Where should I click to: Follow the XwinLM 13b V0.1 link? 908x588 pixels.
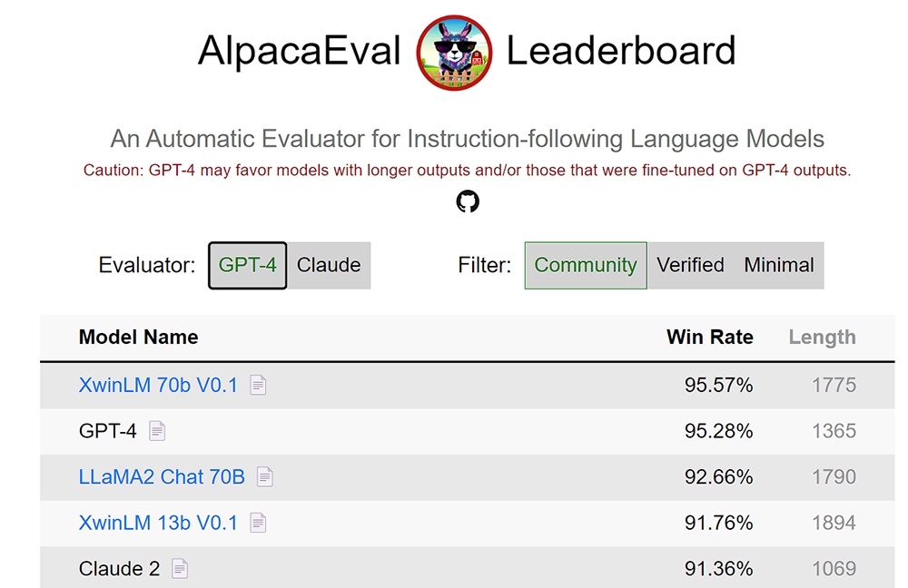point(158,523)
